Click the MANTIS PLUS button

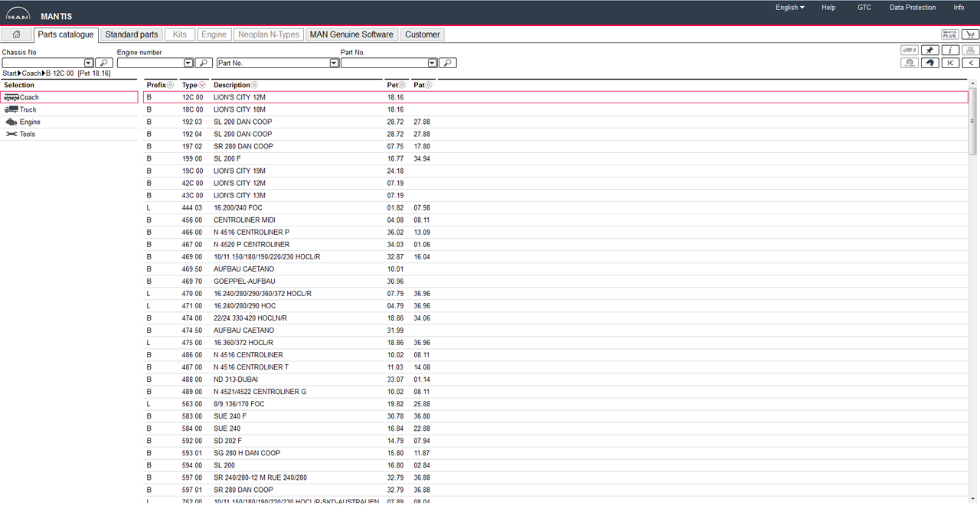coord(950,34)
